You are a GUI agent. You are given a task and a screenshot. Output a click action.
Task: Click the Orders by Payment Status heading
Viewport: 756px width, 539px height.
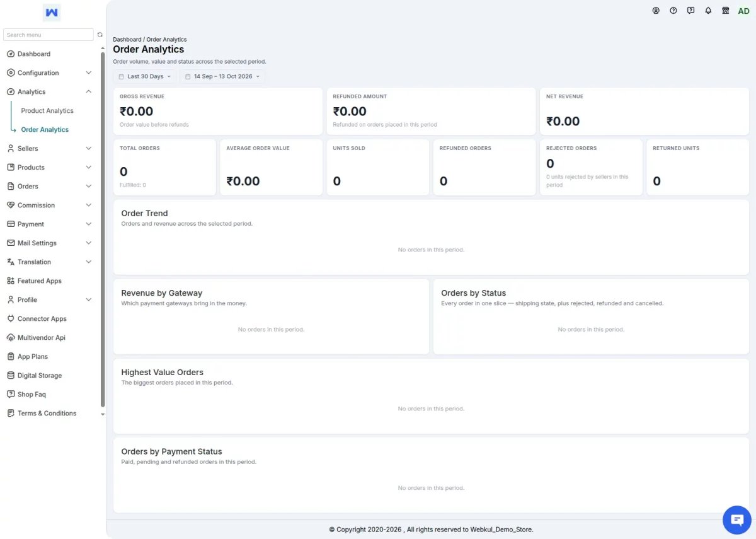pyautogui.click(x=171, y=452)
